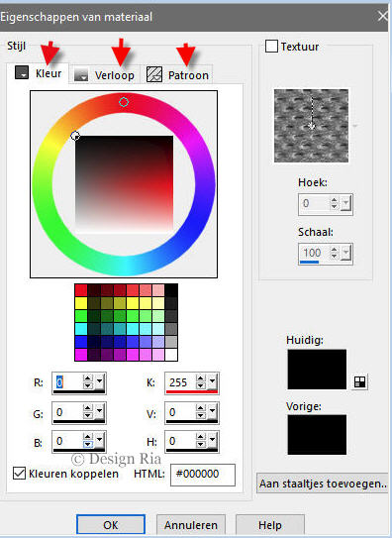
Task: Open the K value dropdown arrow
Action: (212, 381)
